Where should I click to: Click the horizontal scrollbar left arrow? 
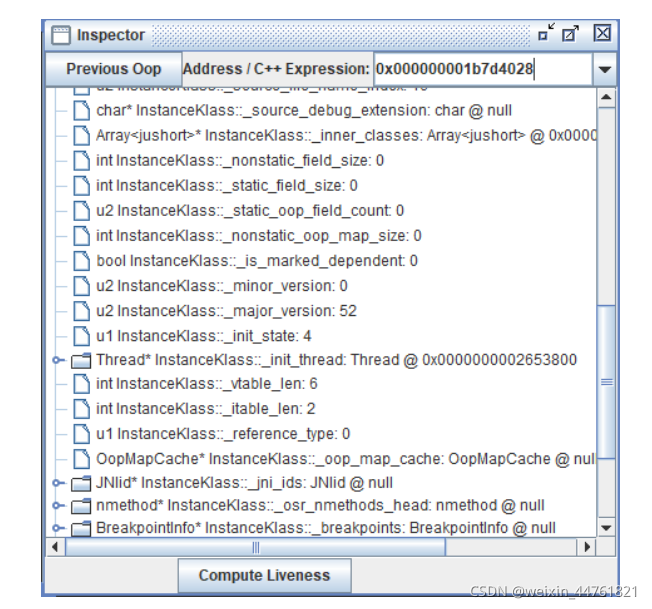[55, 547]
